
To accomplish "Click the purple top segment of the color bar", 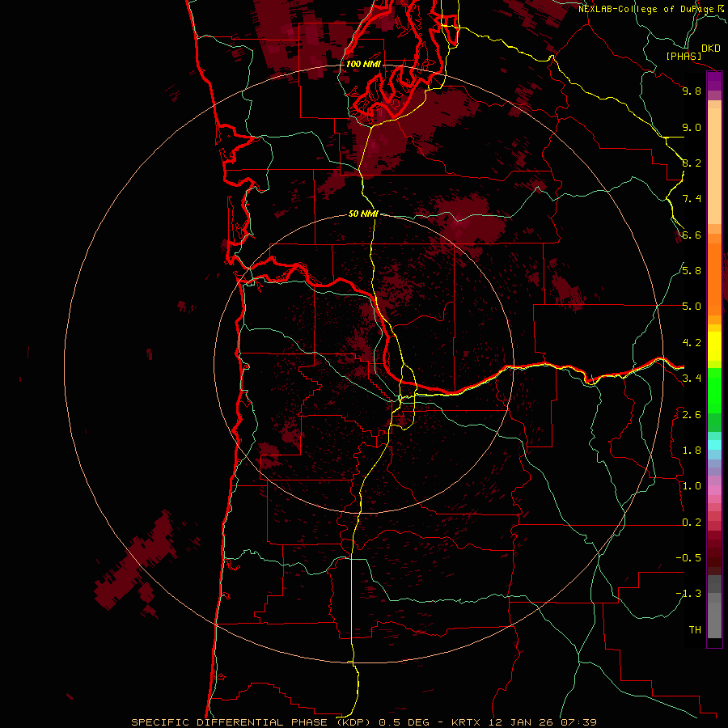I will pos(714,81).
